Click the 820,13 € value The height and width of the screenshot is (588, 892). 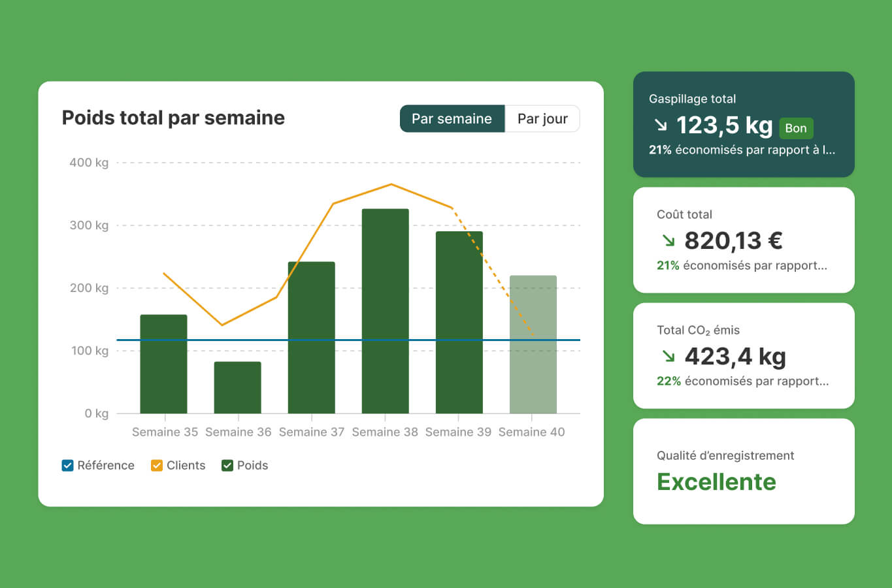click(x=733, y=240)
